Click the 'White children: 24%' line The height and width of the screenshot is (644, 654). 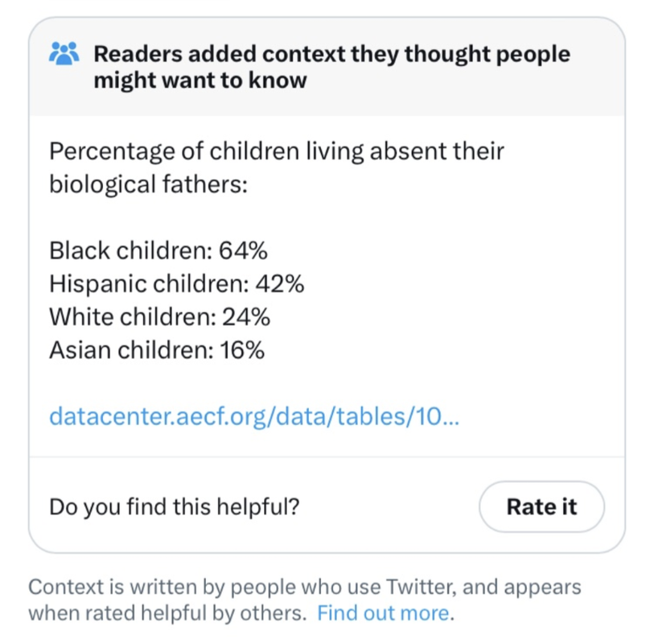(159, 317)
